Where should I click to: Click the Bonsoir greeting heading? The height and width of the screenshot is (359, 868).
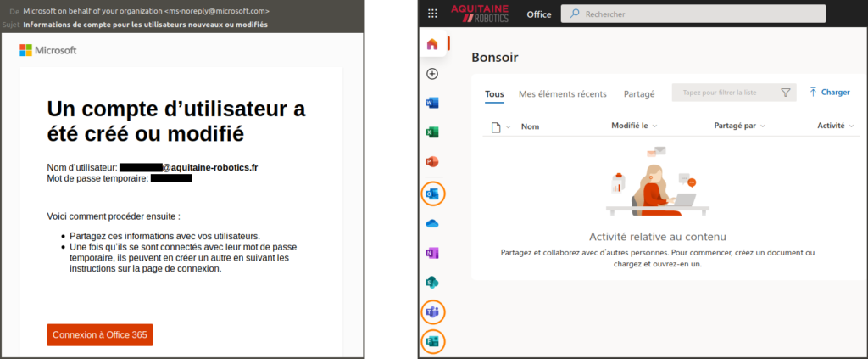pos(495,57)
